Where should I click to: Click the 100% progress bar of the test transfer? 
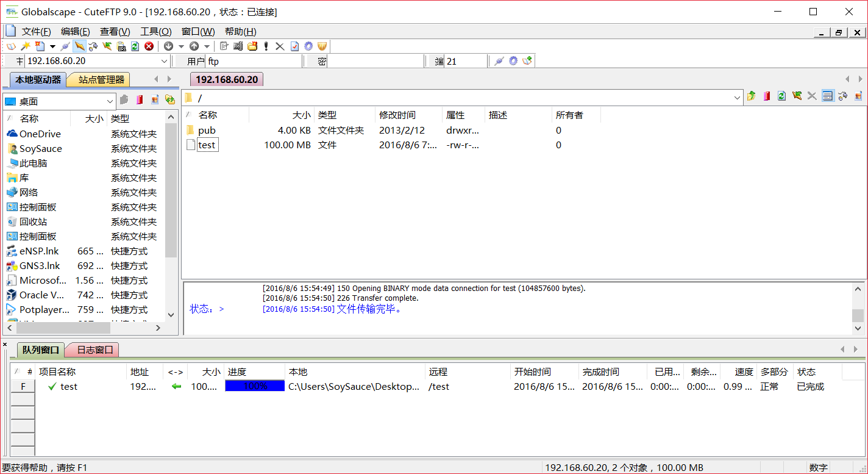(x=255, y=386)
